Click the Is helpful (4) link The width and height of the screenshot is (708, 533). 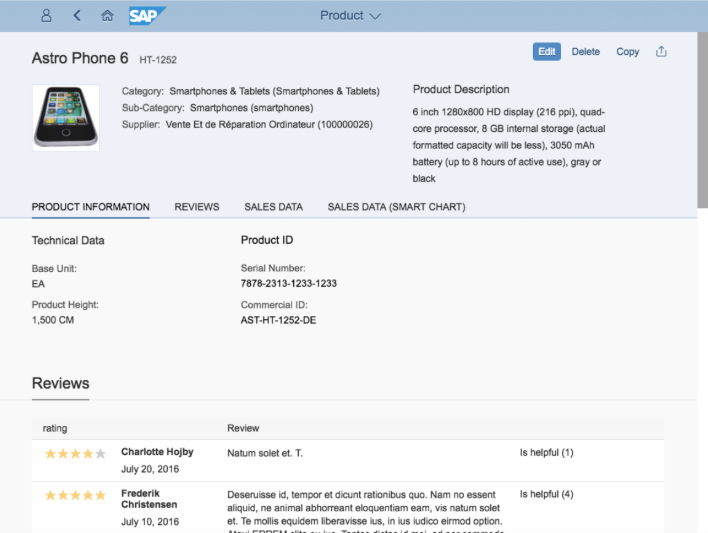(546, 494)
